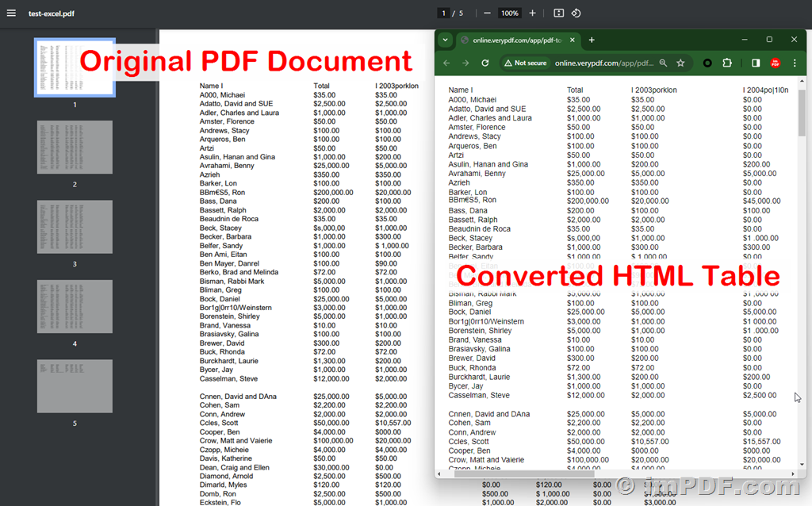This screenshot has height=506, width=812.
Task: Click the scroll left arrow in browser
Action: tap(439, 473)
